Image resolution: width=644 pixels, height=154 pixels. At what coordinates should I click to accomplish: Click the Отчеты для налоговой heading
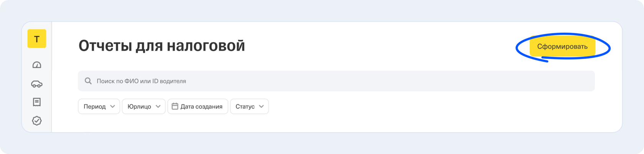pos(162,46)
